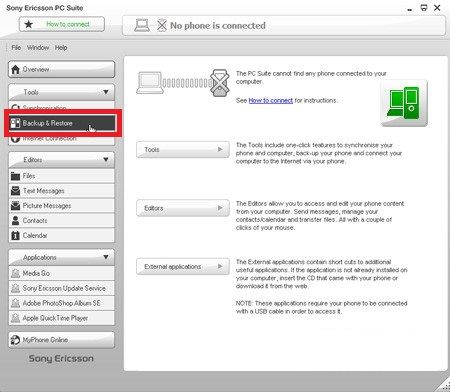The height and width of the screenshot is (392, 450).
Task: Collapse the Tools sidebar section arrow
Action: point(106,92)
